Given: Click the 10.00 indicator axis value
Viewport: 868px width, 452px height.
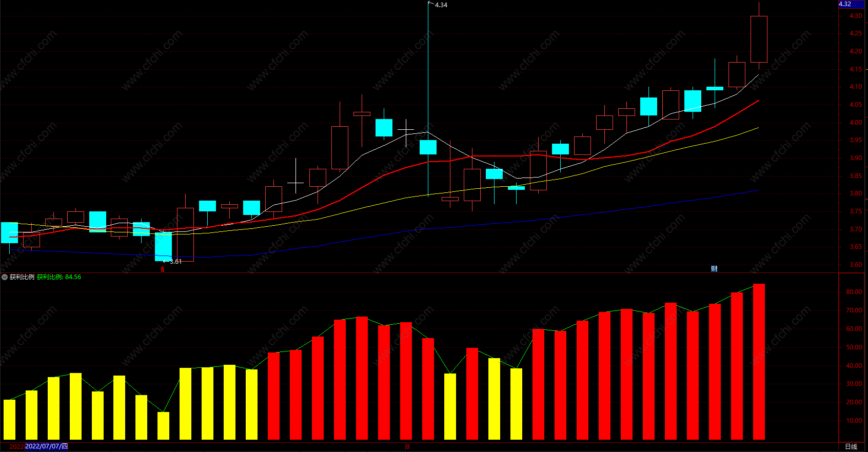Looking at the screenshot, I should 854,421.
